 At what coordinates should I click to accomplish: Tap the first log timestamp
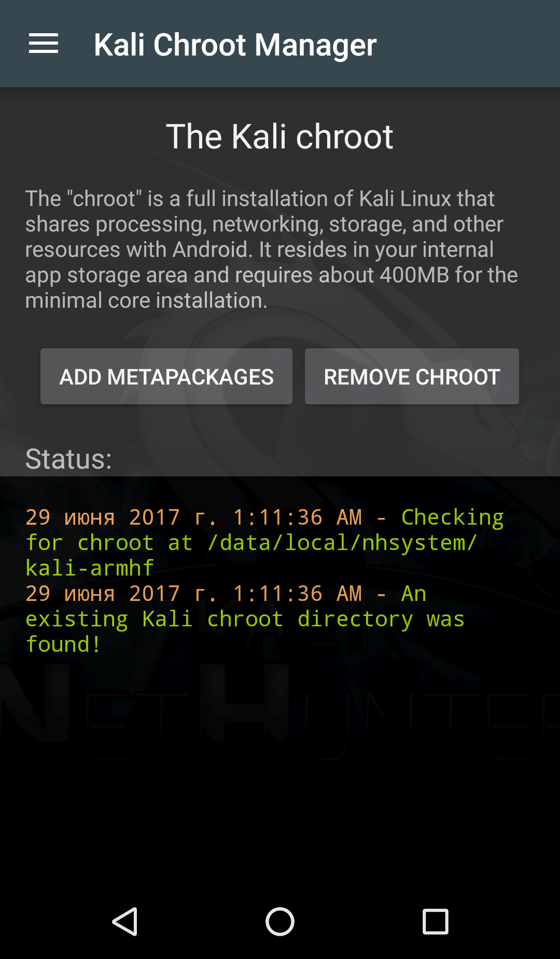[193, 518]
